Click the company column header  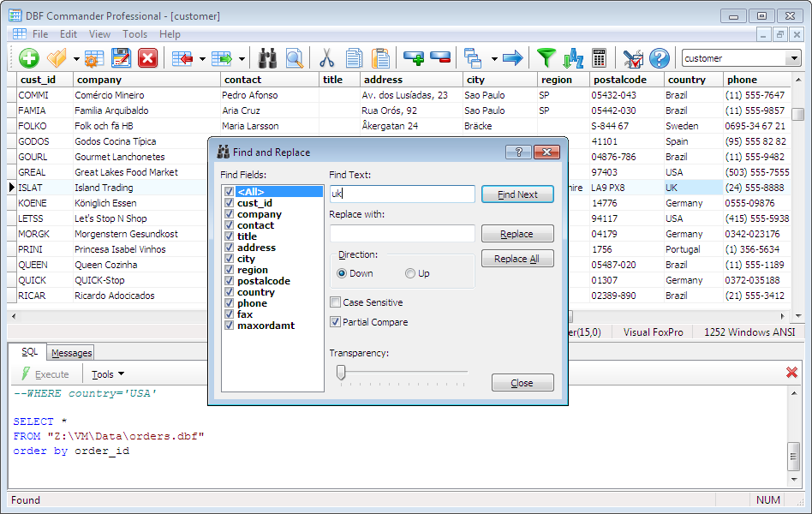tap(146, 80)
